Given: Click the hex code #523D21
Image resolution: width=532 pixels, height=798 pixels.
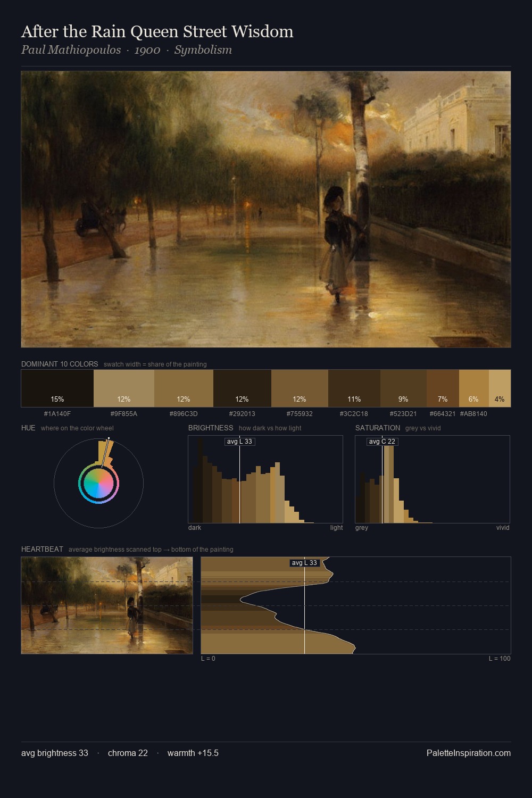Looking at the screenshot, I should click(x=403, y=414).
